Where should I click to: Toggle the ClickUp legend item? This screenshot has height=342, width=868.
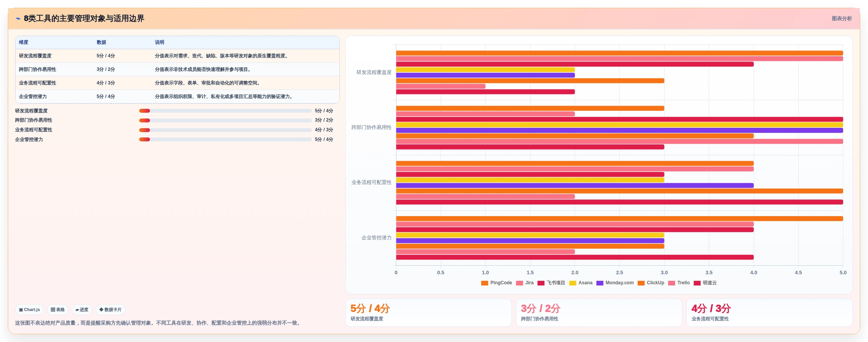click(651, 283)
